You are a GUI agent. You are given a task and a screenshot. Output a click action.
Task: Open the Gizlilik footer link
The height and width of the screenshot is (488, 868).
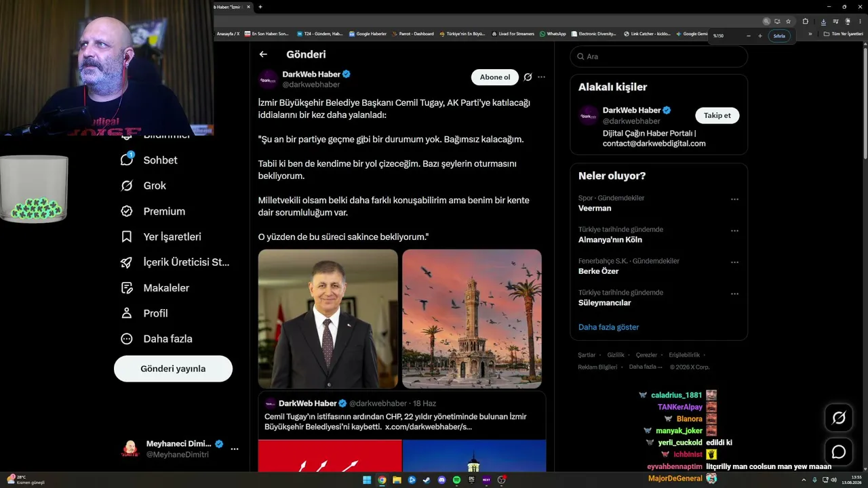(616, 355)
